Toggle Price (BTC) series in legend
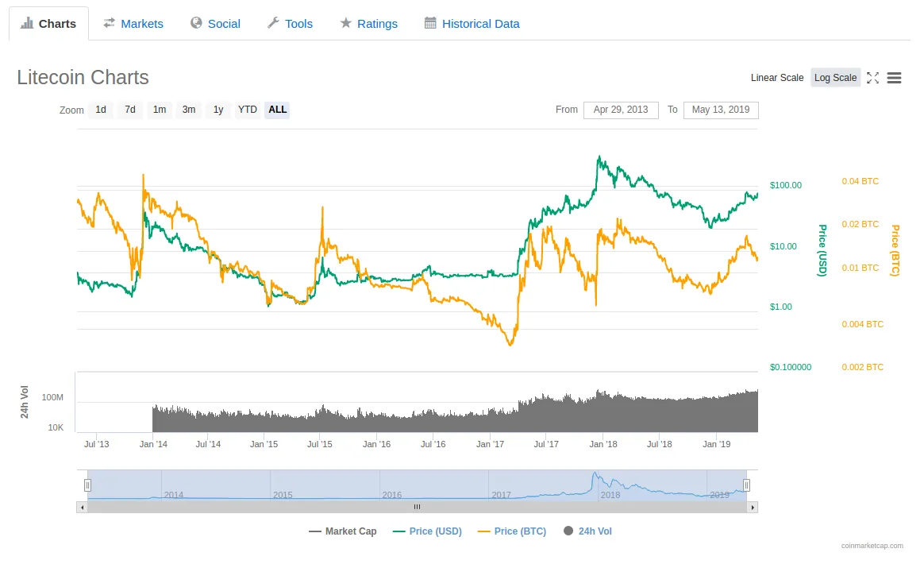 512,531
